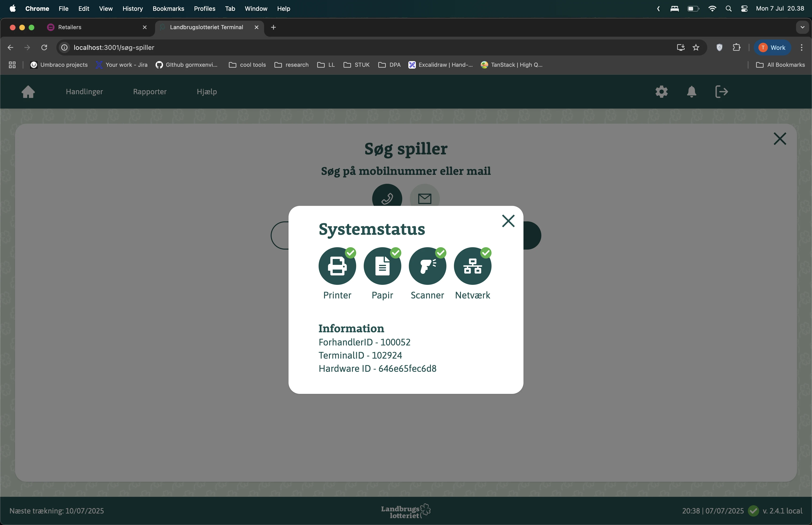The image size is (812, 525).
Task: Open notifications bell icon
Action: (691, 91)
